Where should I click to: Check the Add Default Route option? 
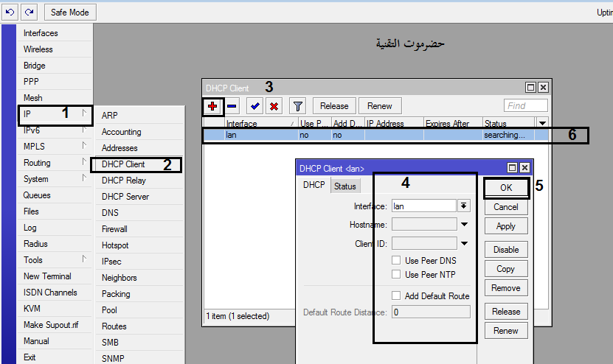click(397, 296)
